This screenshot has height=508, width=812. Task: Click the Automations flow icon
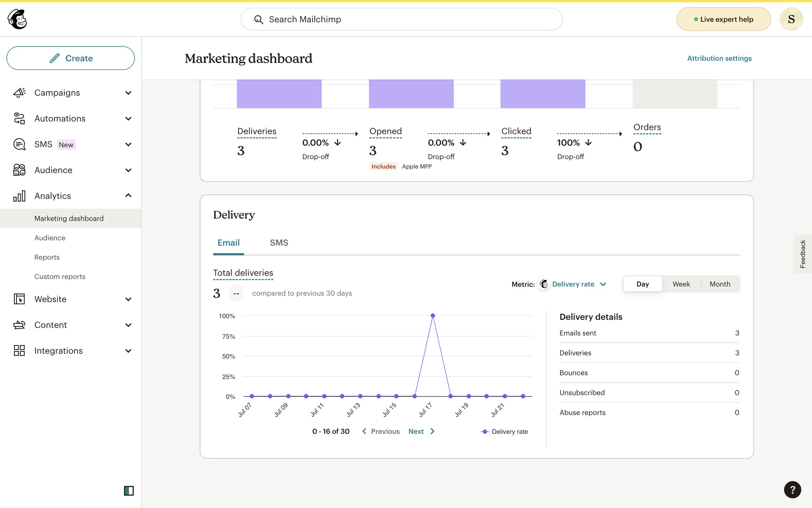pyautogui.click(x=19, y=119)
